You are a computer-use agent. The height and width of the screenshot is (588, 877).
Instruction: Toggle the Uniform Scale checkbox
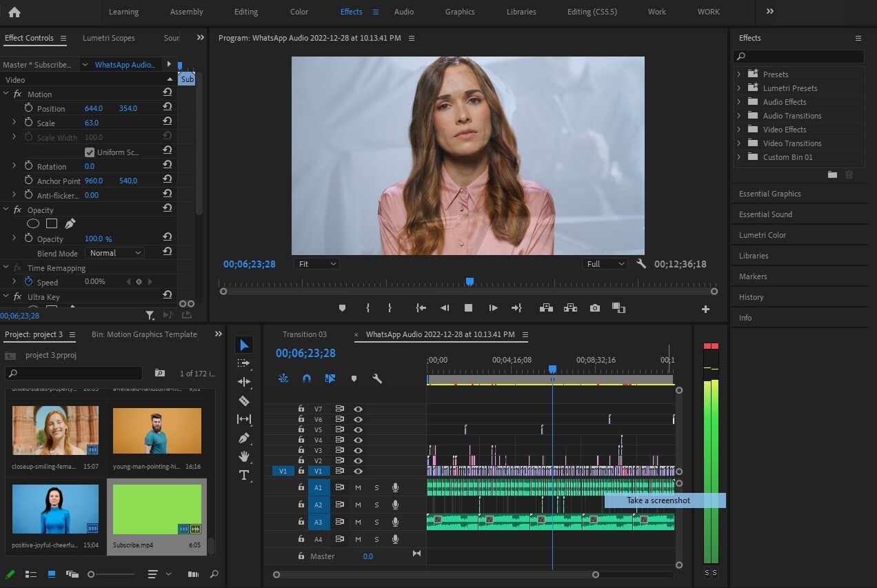(90, 152)
